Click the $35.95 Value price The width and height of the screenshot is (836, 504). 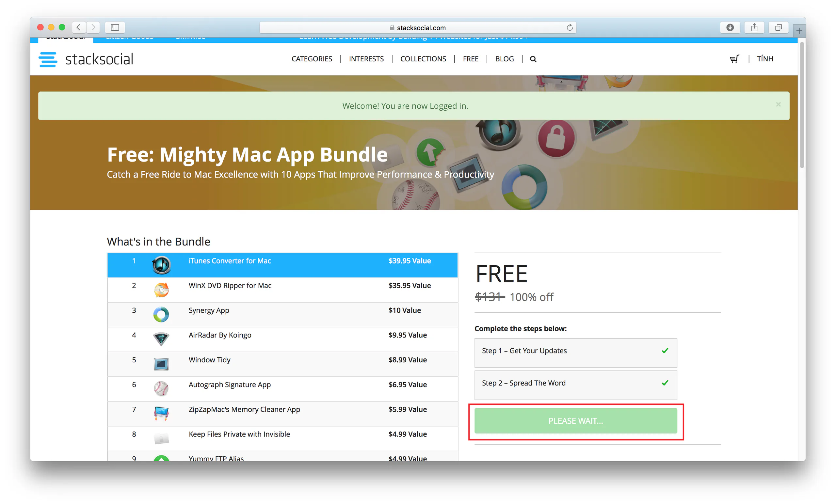point(410,285)
